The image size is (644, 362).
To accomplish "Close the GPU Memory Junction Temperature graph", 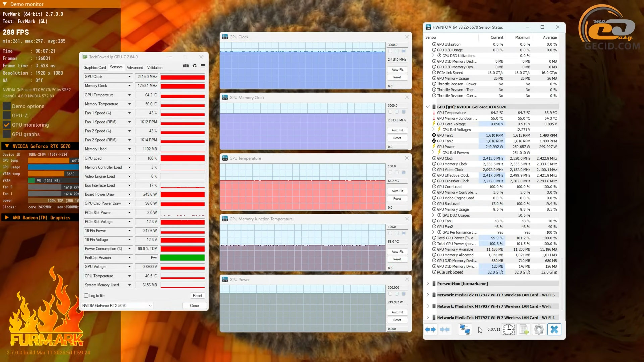I will [407, 219].
